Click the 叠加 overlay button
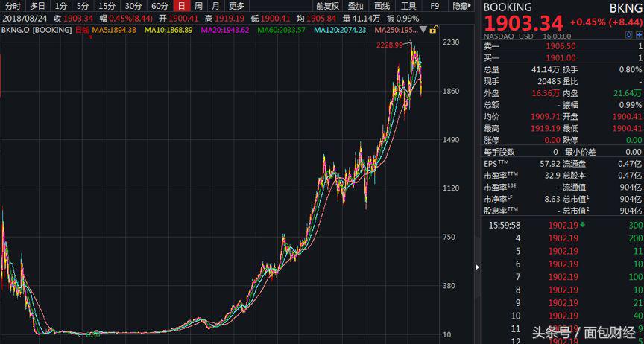Screen dimensions: 644x344 [356, 6]
